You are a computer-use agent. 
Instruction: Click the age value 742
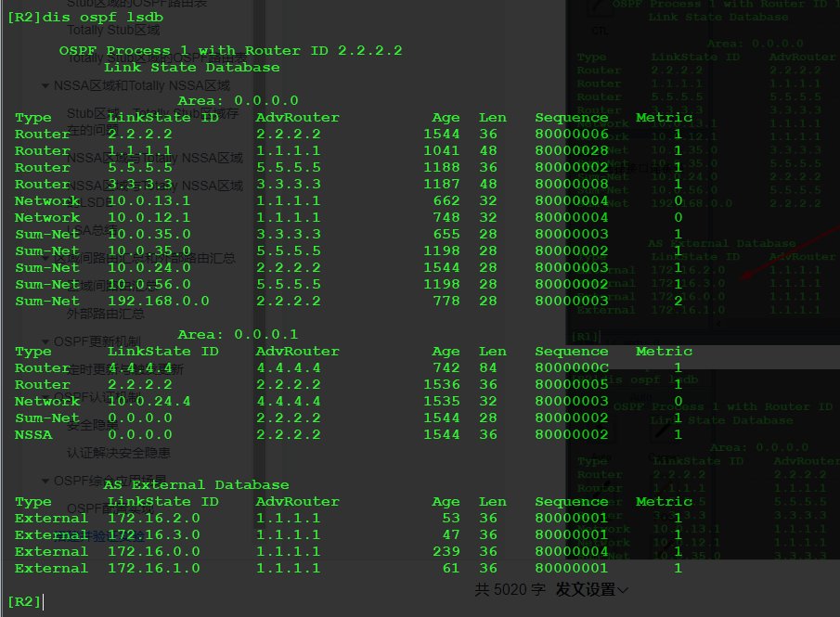click(446, 368)
